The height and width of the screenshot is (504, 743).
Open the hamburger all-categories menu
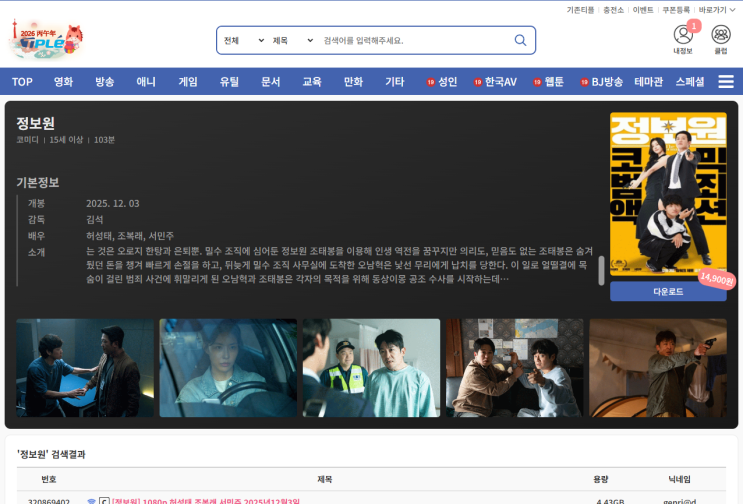click(x=726, y=81)
